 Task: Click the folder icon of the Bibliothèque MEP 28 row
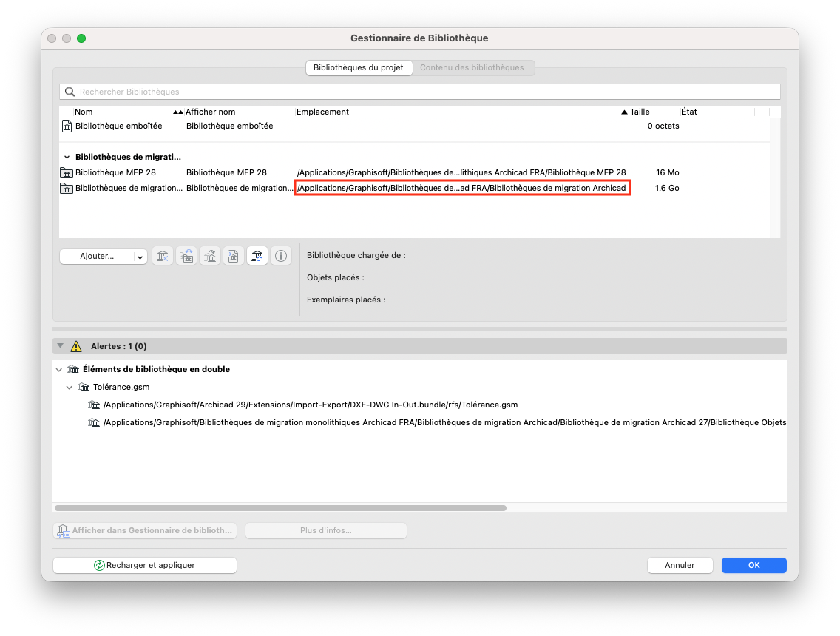pos(67,172)
